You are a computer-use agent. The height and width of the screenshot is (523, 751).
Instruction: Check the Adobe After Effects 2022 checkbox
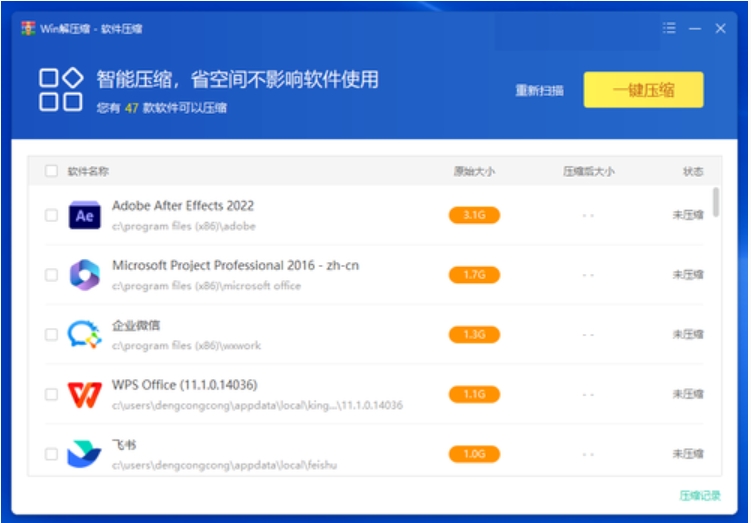pyautogui.click(x=51, y=215)
